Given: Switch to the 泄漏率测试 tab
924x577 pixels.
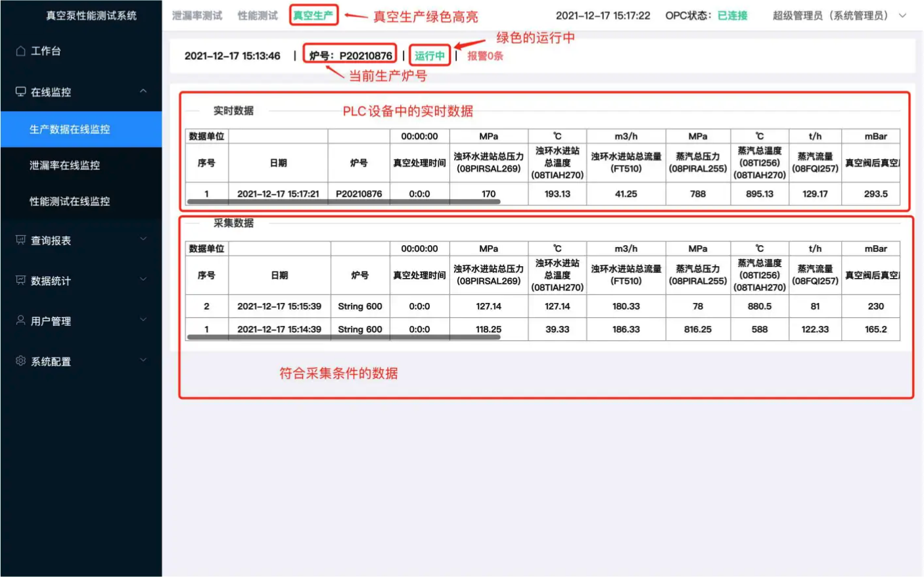Looking at the screenshot, I should coord(196,15).
